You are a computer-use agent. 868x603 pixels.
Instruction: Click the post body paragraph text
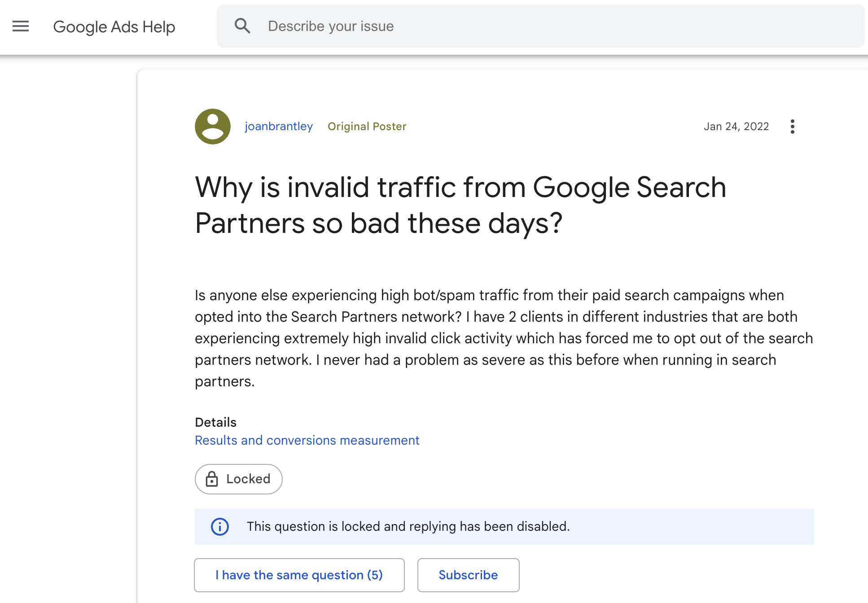click(504, 338)
